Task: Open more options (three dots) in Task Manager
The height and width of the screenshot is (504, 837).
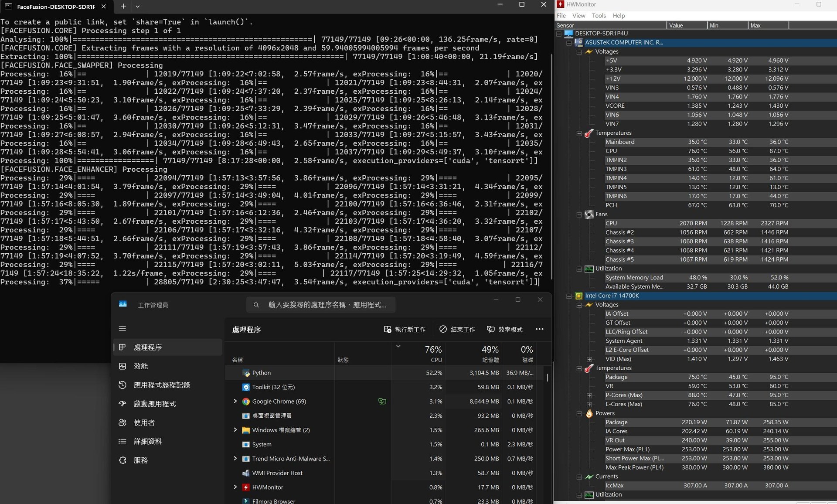Action: point(539,329)
